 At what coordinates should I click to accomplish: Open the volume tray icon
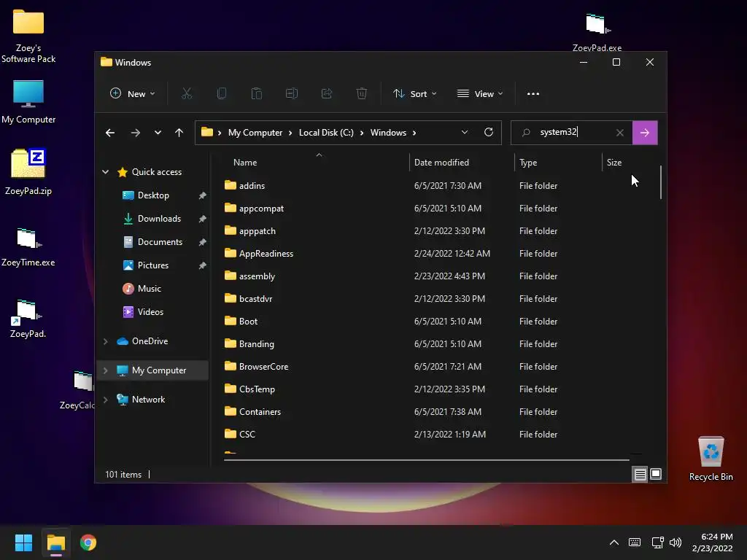click(676, 542)
